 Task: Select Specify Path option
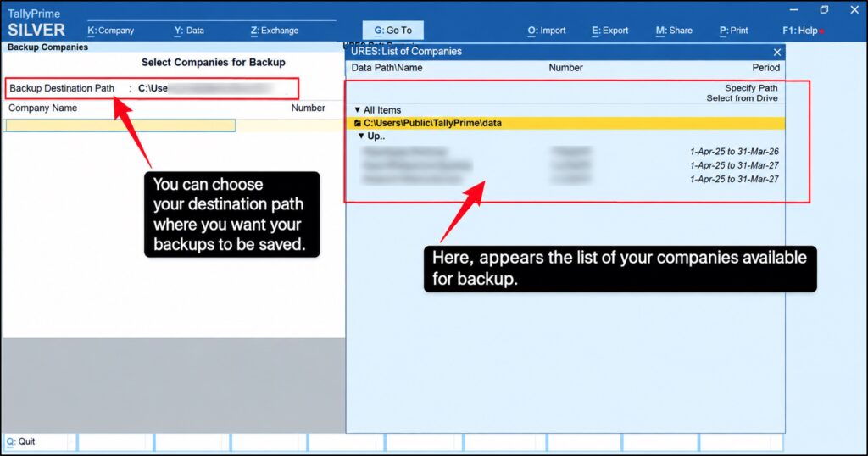coord(751,88)
